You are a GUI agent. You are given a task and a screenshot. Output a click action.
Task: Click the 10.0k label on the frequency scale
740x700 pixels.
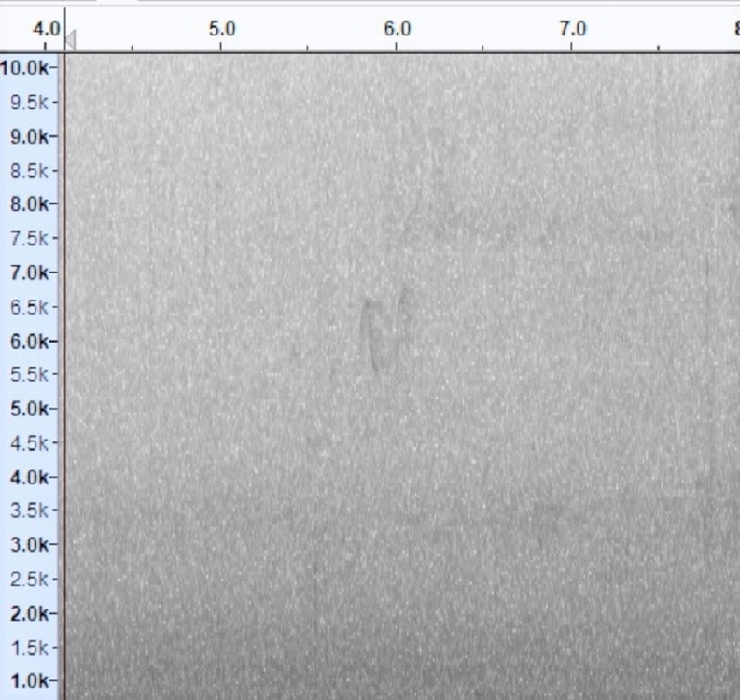[28, 67]
